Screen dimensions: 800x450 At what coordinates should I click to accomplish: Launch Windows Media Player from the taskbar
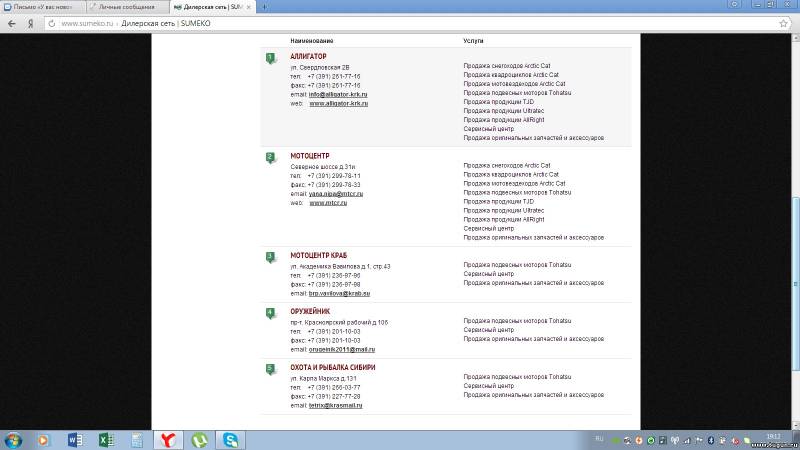[x=43, y=440]
